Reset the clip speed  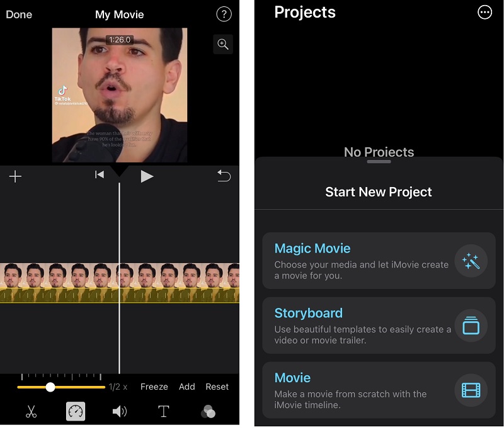click(217, 387)
